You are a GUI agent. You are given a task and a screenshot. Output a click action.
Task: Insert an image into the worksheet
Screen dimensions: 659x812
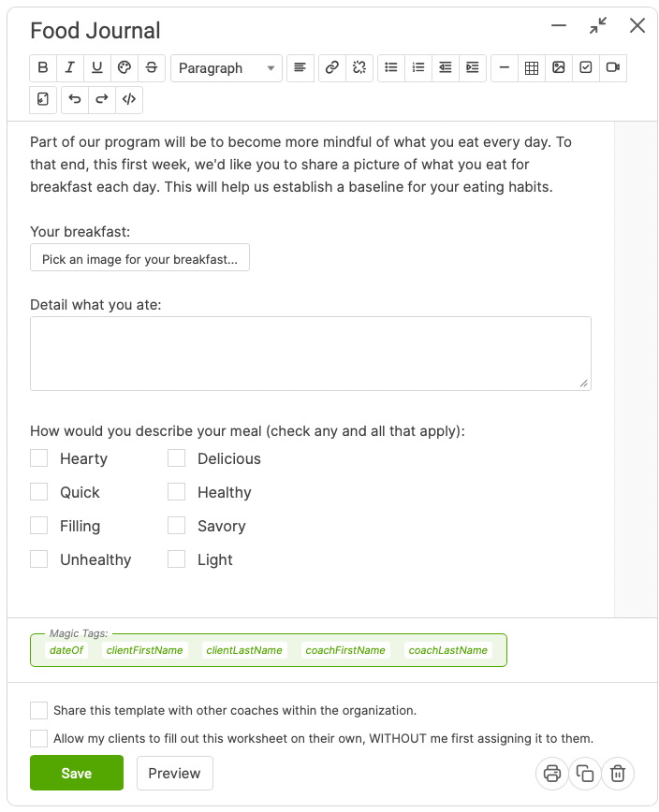click(x=559, y=67)
